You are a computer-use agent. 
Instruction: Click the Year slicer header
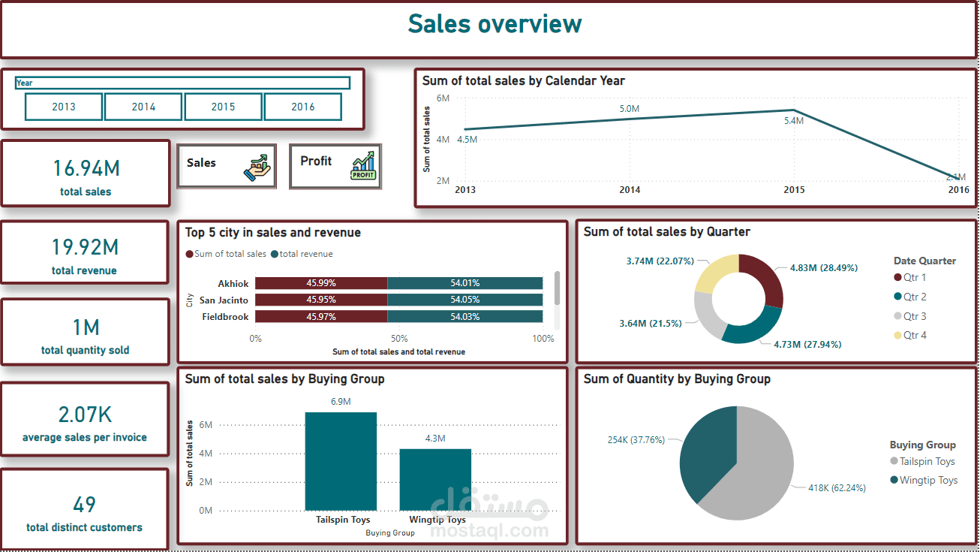(182, 83)
